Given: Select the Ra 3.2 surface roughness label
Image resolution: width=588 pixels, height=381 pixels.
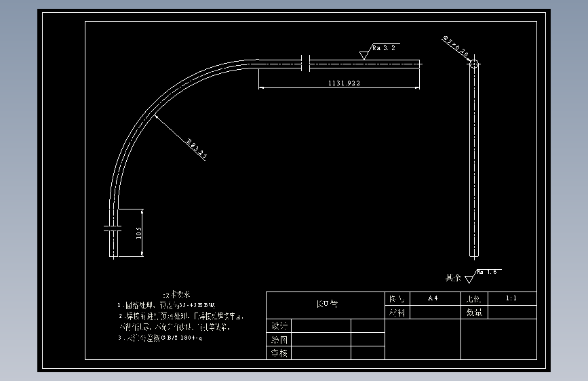Looking at the screenshot, I should coord(384,48).
